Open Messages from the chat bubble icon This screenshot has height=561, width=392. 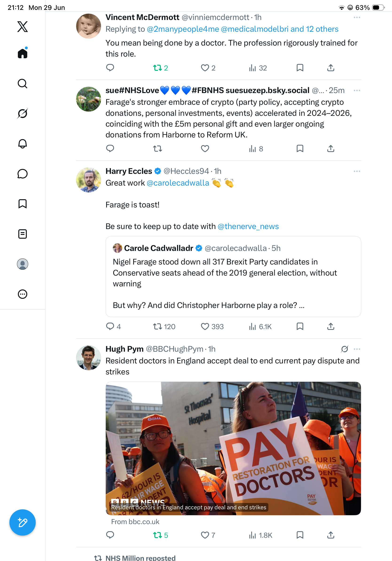point(23,174)
